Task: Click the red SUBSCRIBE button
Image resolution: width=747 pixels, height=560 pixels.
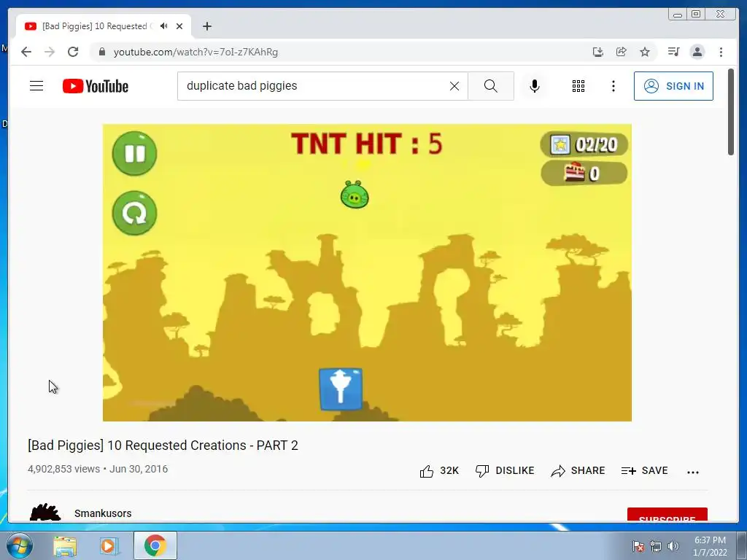Action: click(x=667, y=515)
